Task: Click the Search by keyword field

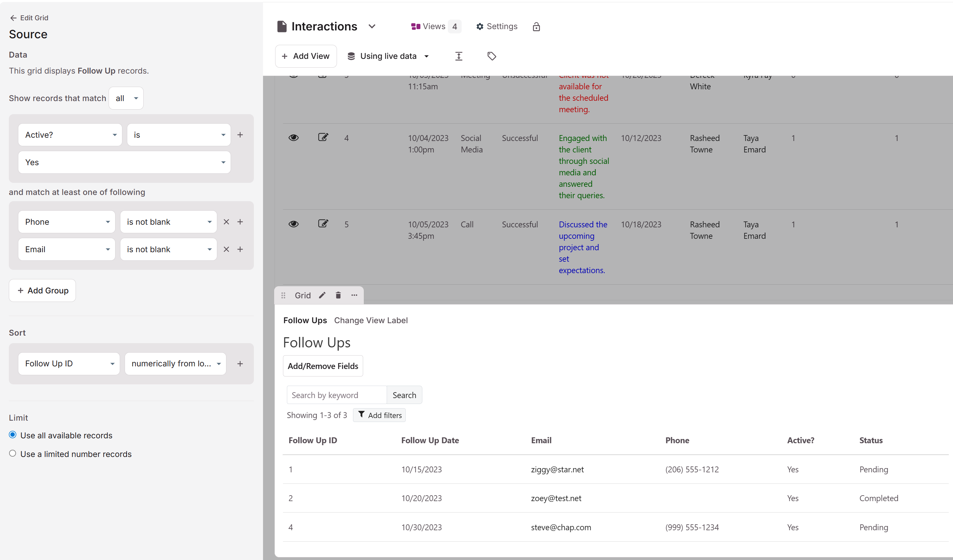Action: coord(336,395)
